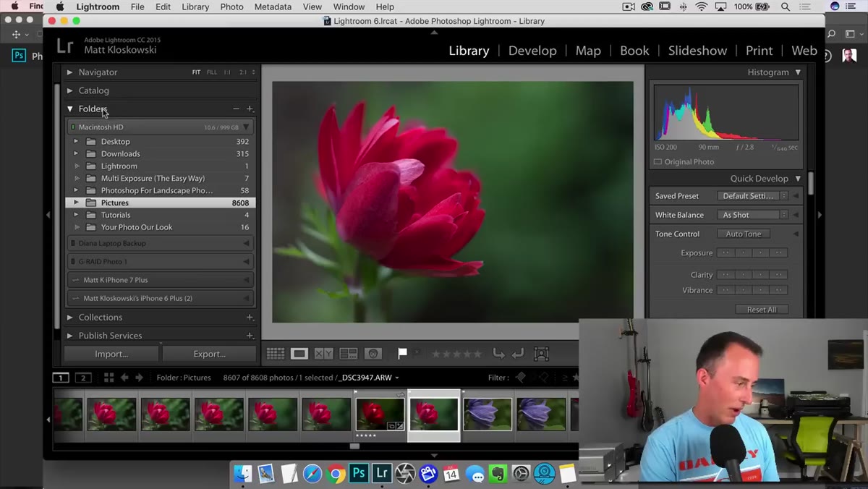This screenshot has height=489, width=868.
Task: Open People view face icon
Action: click(x=373, y=354)
